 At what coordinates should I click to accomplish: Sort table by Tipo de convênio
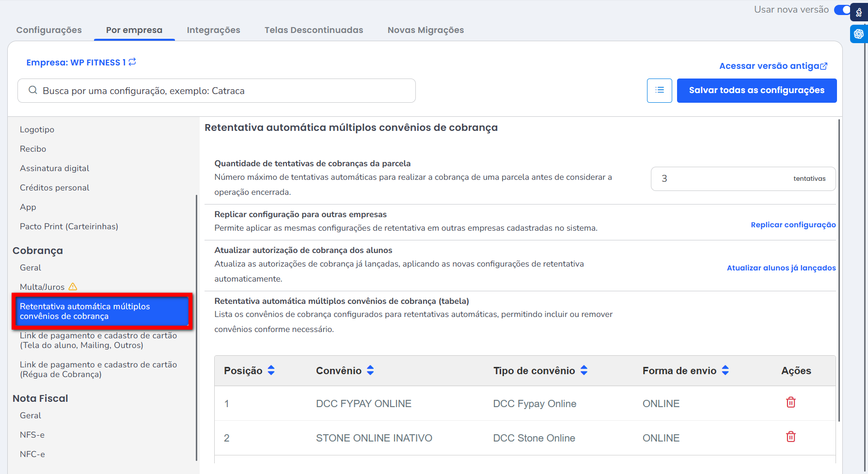pos(584,371)
